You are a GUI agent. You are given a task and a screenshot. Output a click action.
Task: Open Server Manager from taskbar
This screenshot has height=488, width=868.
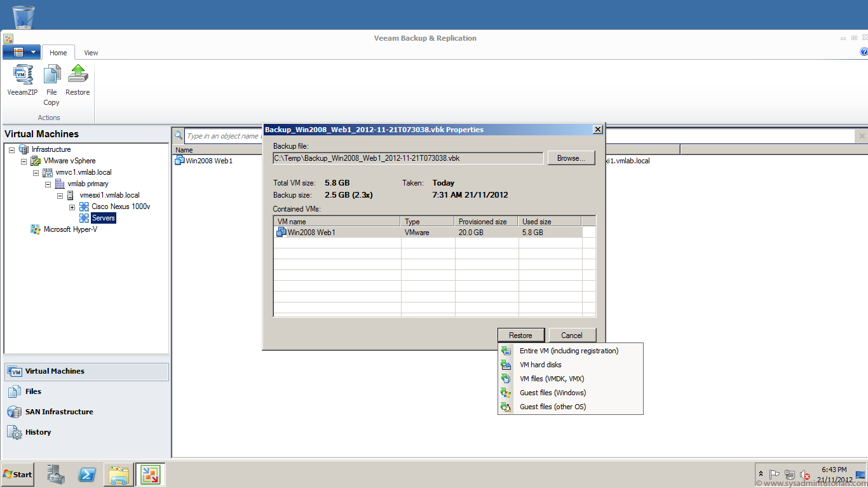pos(56,475)
